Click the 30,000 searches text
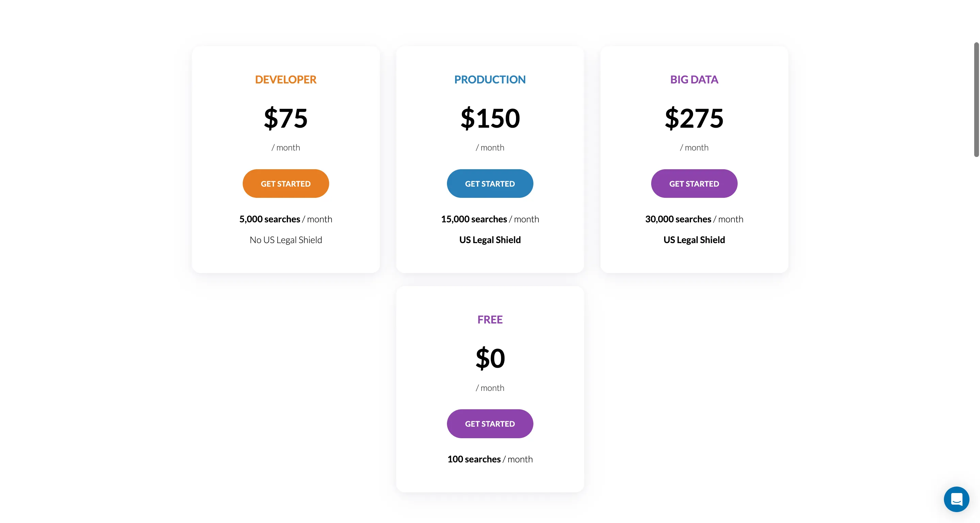 678,219
